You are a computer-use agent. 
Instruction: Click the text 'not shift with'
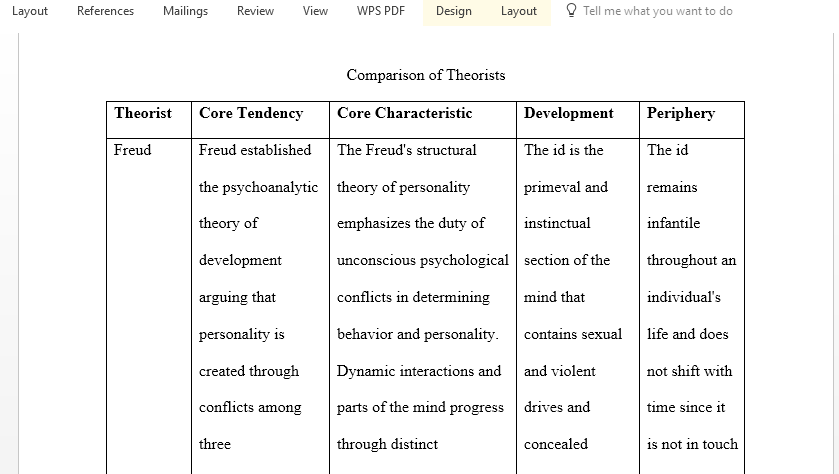[689, 371]
